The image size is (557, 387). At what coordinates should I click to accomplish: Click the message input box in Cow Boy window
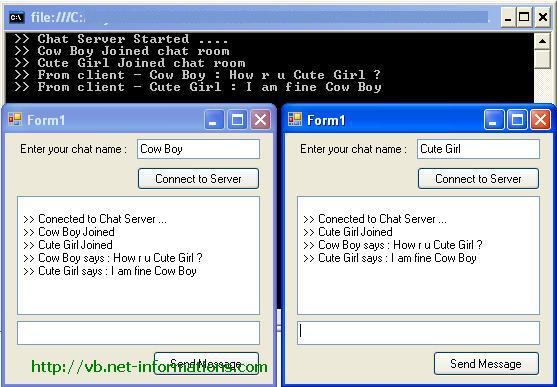[139, 333]
